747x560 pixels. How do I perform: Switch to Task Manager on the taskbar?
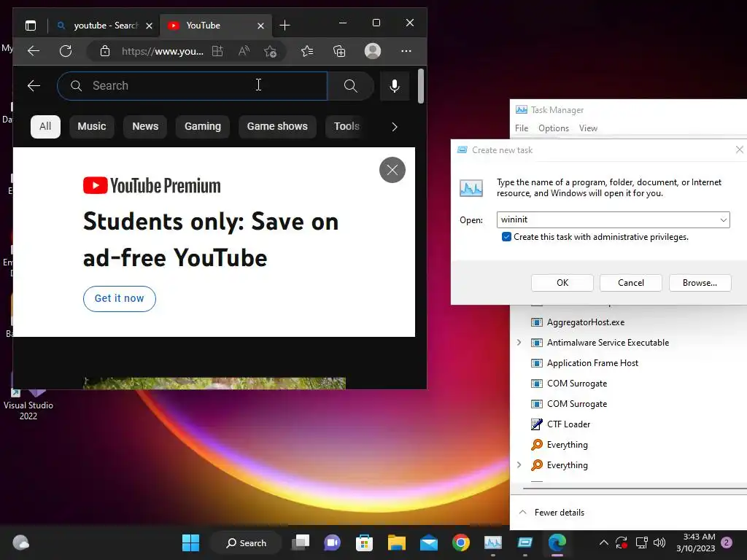click(493, 542)
